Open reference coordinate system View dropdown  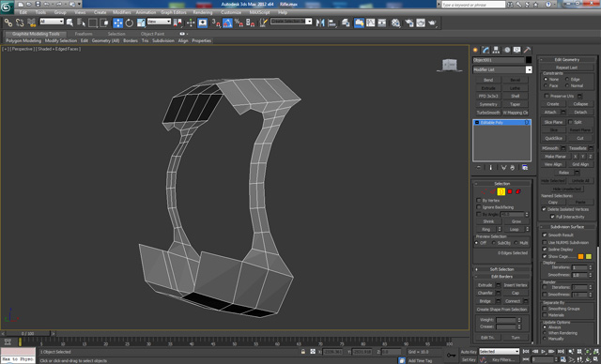click(159, 22)
